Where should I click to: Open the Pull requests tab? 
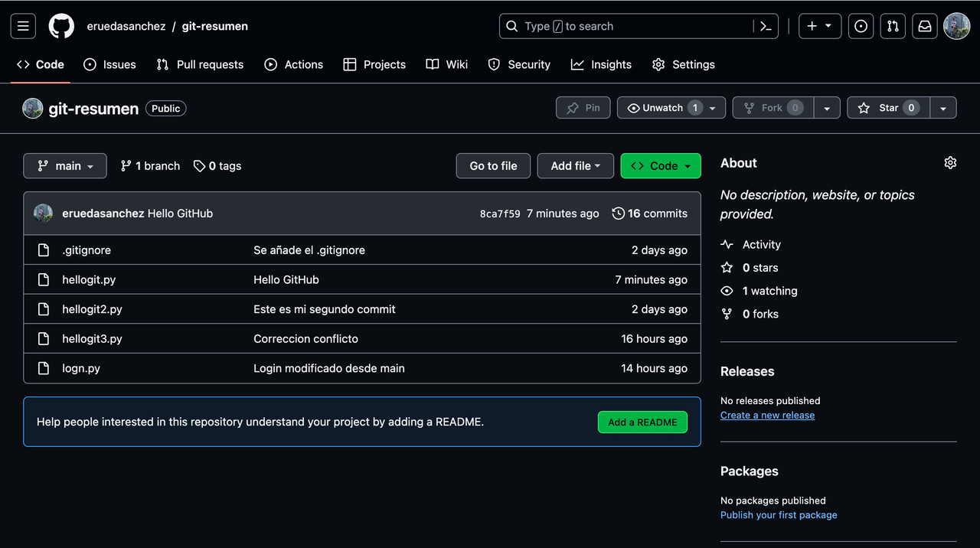coord(200,64)
